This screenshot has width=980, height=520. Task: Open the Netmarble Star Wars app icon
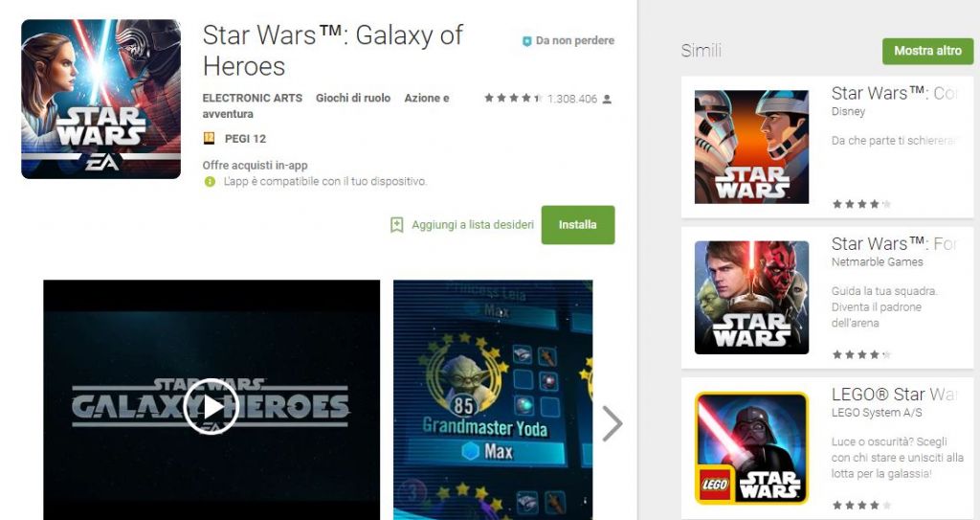click(x=751, y=297)
